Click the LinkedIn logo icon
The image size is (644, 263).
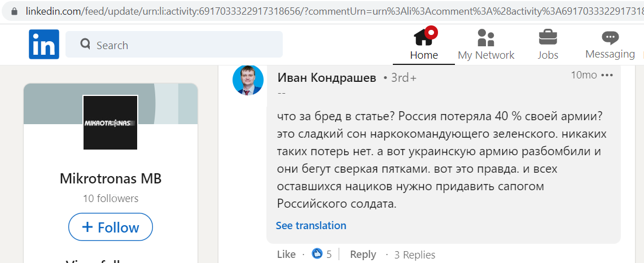44,45
